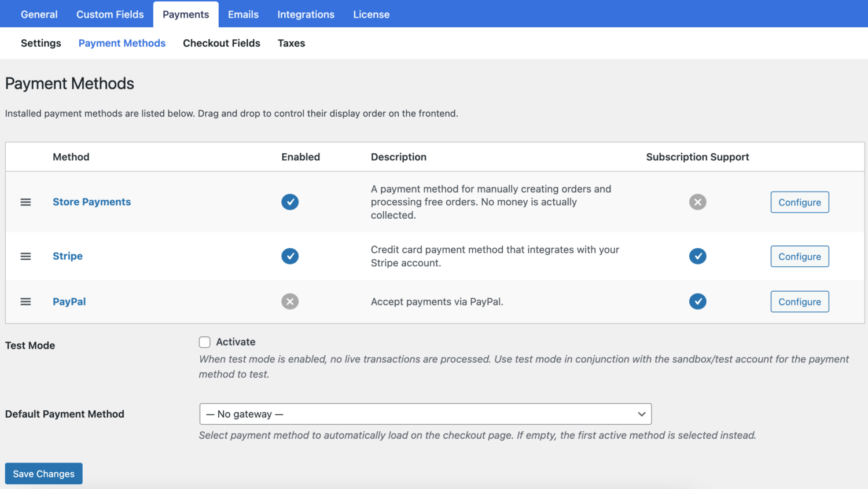
Task: Open the General tab
Action: pos(39,14)
